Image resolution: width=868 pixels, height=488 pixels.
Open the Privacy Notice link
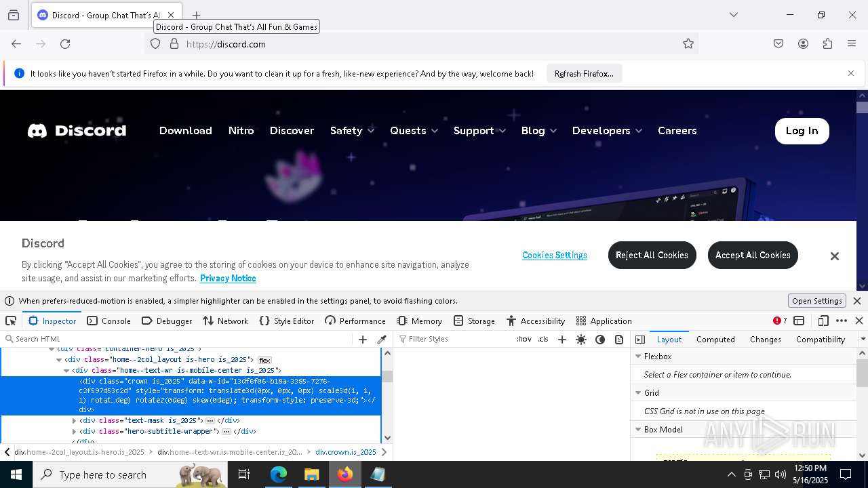tap(228, 278)
